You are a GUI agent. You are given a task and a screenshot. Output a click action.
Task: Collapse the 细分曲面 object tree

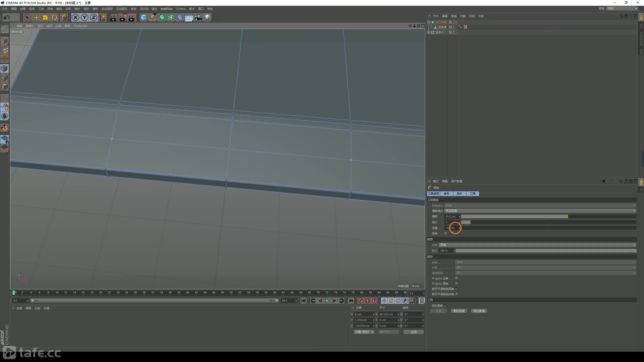[429, 22]
